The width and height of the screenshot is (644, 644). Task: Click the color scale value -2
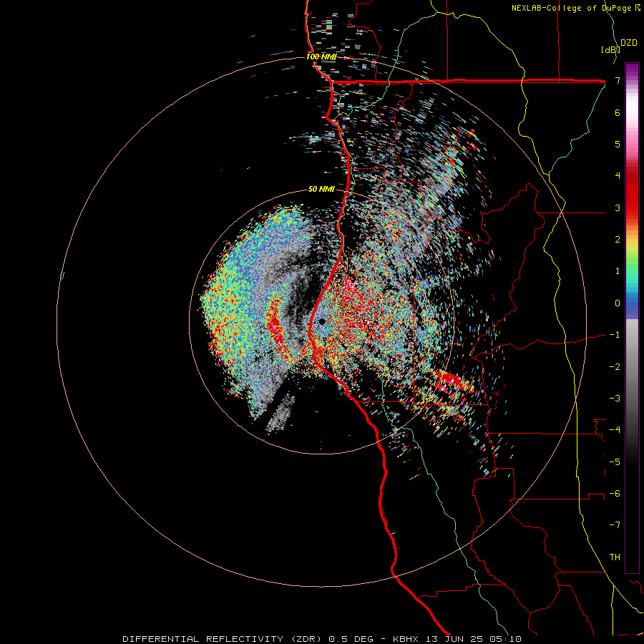(x=615, y=366)
